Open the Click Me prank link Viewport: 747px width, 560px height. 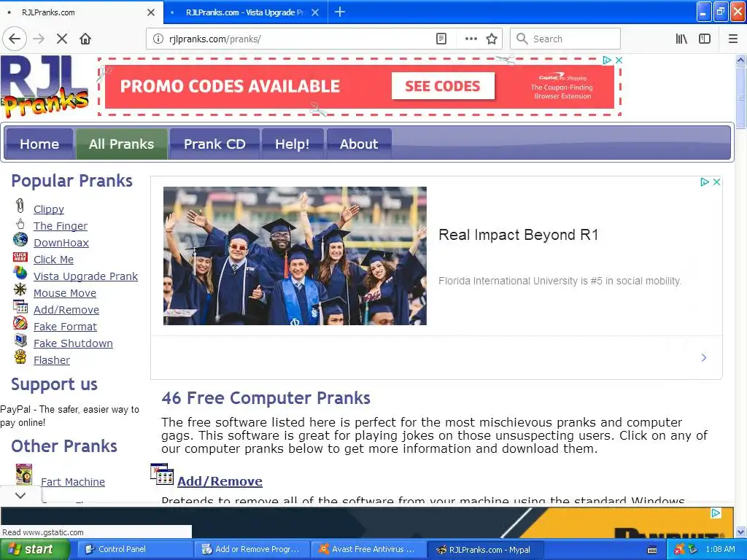click(x=53, y=260)
